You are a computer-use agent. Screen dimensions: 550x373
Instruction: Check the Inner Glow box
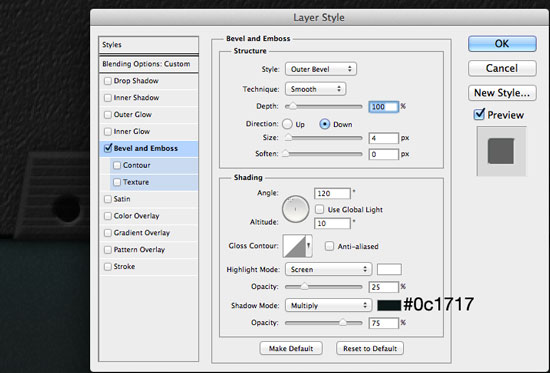pos(108,132)
